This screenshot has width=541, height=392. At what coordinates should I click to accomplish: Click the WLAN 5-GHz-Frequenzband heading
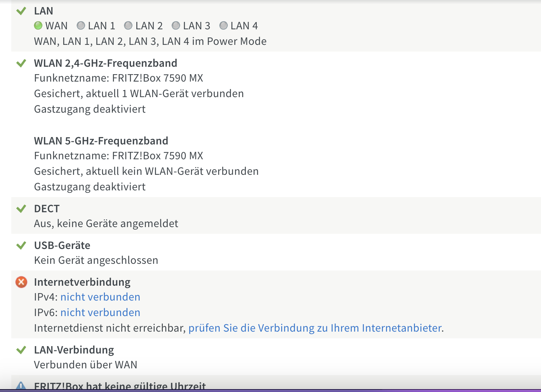tap(101, 141)
